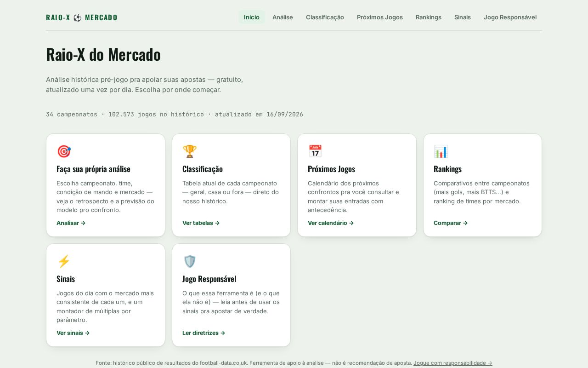This screenshot has height=368, width=588.
Task: Open Próximos Jogos in top navigation
Action: [x=380, y=17]
